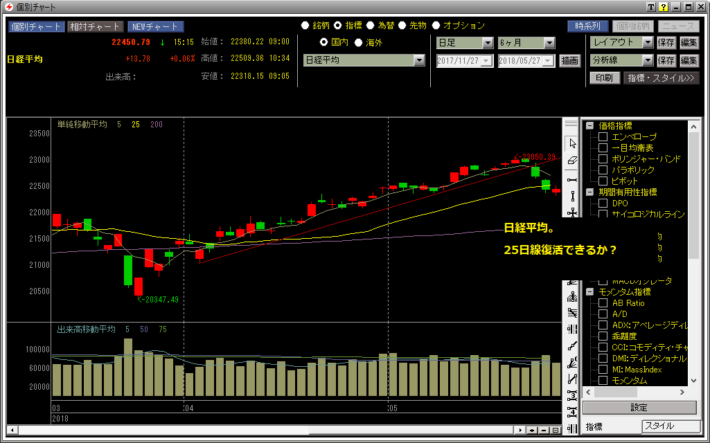Select the オプション radio button
The width and height of the screenshot is (710, 443).
(x=436, y=26)
